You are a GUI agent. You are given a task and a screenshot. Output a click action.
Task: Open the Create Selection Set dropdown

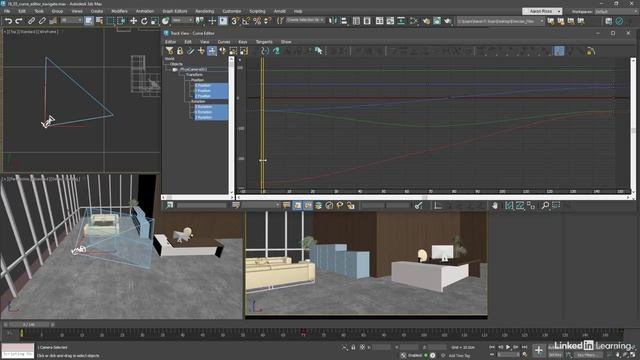tap(305, 20)
